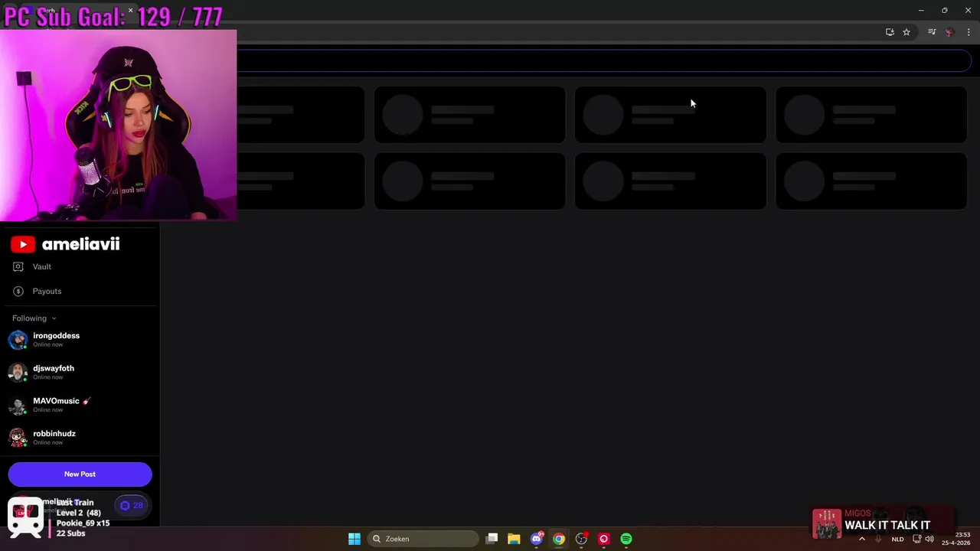Open the Windows Start menu

[354, 539]
